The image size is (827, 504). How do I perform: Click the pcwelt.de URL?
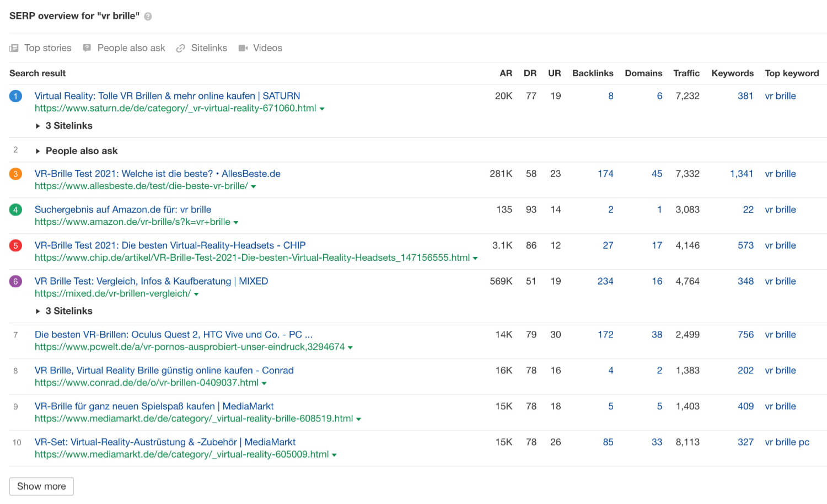pos(190,347)
